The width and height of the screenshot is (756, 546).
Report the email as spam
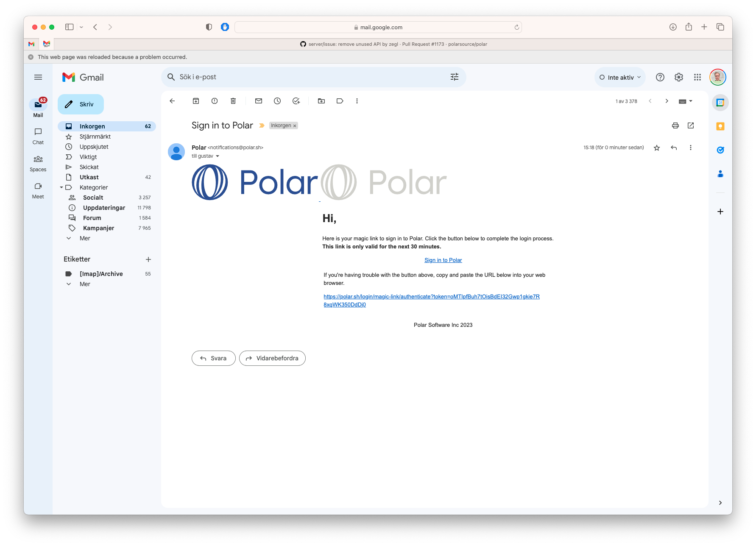[214, 101]
